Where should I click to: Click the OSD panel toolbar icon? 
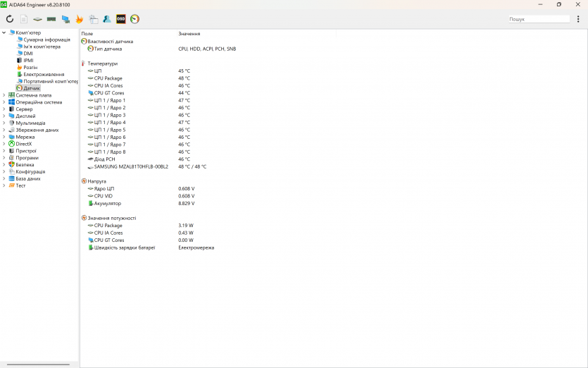(120, 19)
